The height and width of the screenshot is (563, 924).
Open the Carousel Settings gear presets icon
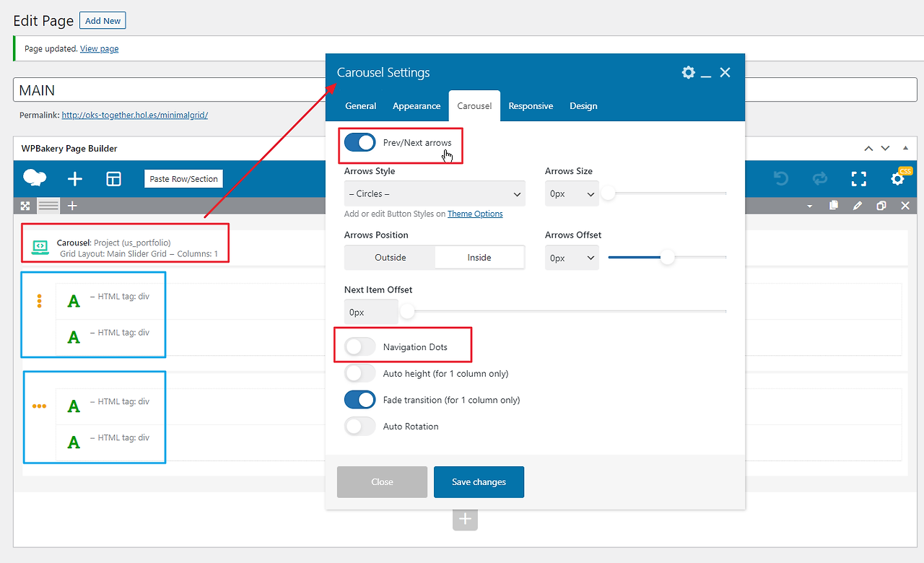click(x=688, y=72)
